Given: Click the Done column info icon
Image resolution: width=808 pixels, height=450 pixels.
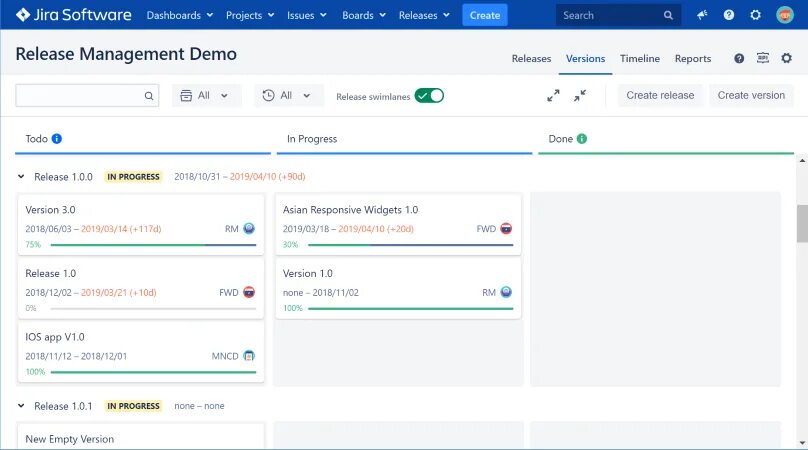Looking at the screenshot, I should click(x=582, y=139).
